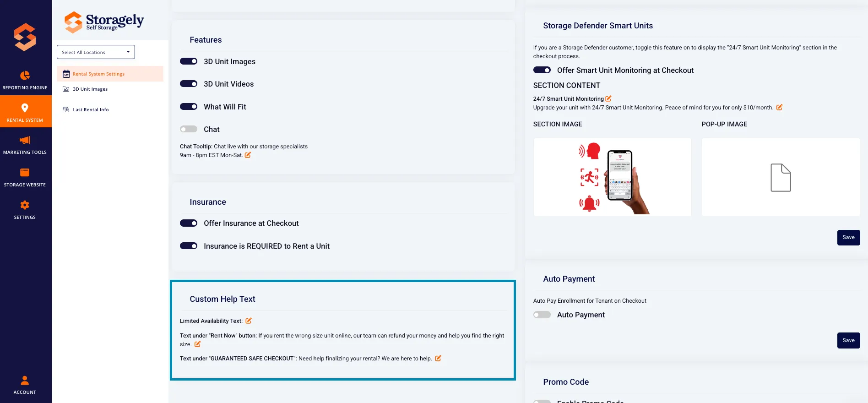This screenshot has height=403, width=868.
Task: Open the Storage Website window icon
Action: 25,173
